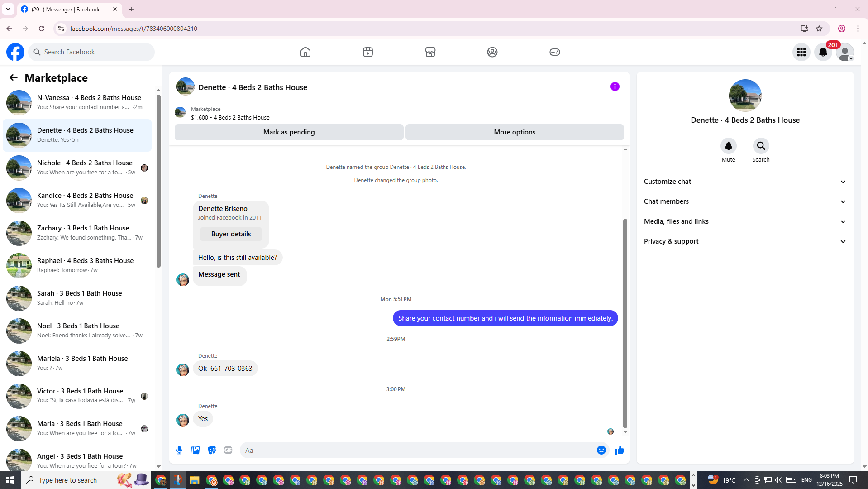
Task: Focus the Search Facebook field
Action: point(91,52)
